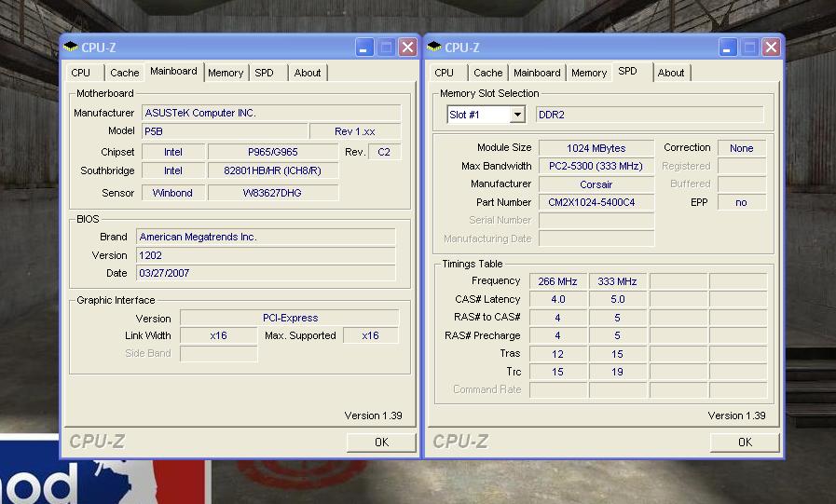Click the PCI-Express graphic interface version field

(x=290, y=318)
